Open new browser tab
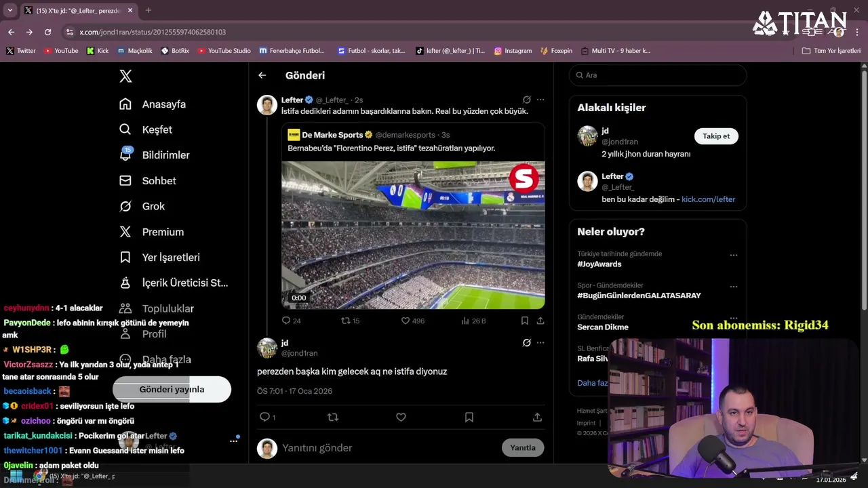Viewport: 868px width, 488px height. tap(149, 10)
